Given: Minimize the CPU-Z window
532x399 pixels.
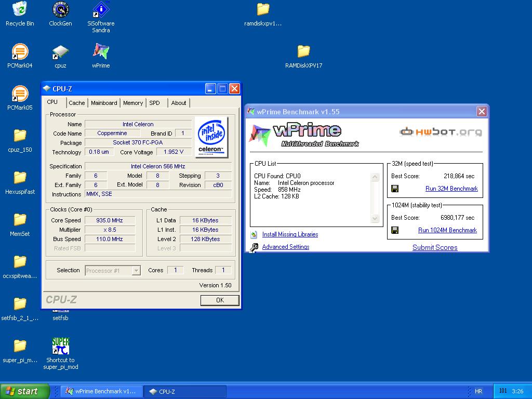Looking at the screenshot, I should [x=210, y=89].
